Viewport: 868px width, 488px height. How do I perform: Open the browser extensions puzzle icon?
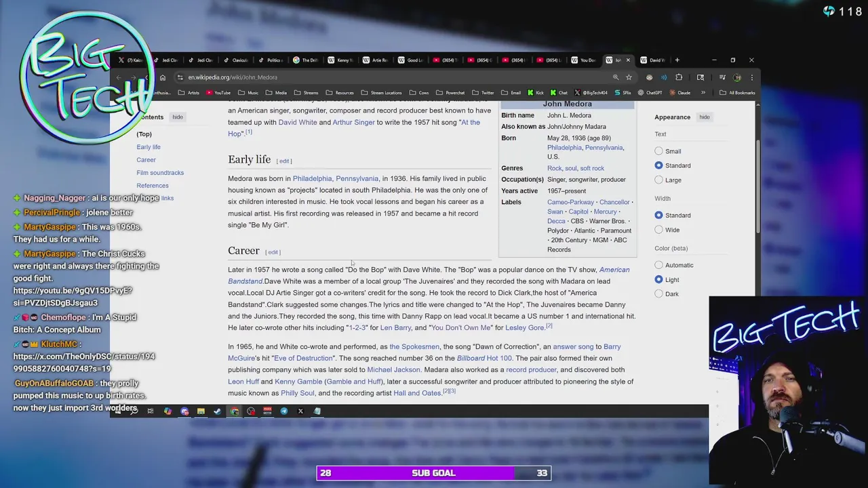point(679,77)
